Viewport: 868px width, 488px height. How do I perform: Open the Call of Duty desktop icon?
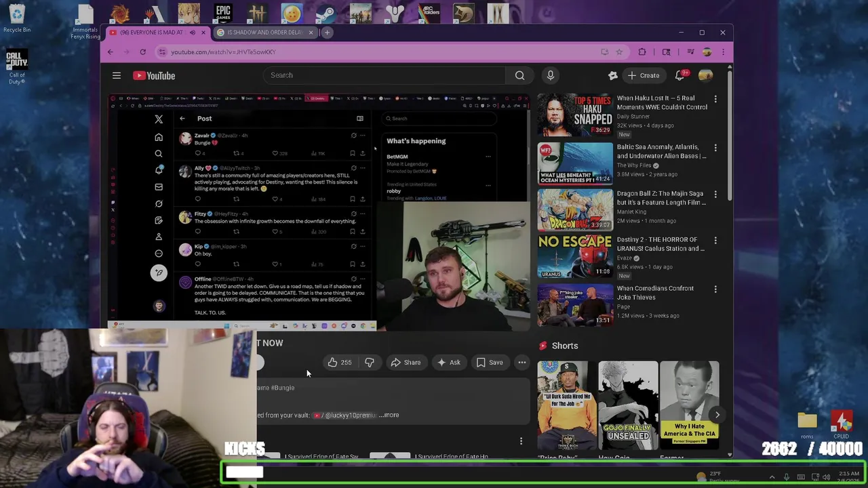16,66
